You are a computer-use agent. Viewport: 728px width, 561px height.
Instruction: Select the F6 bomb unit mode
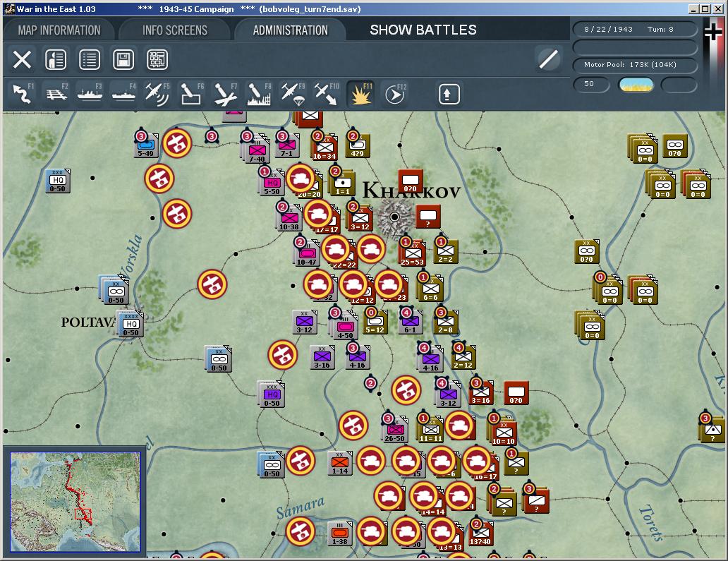click(191, 93)
